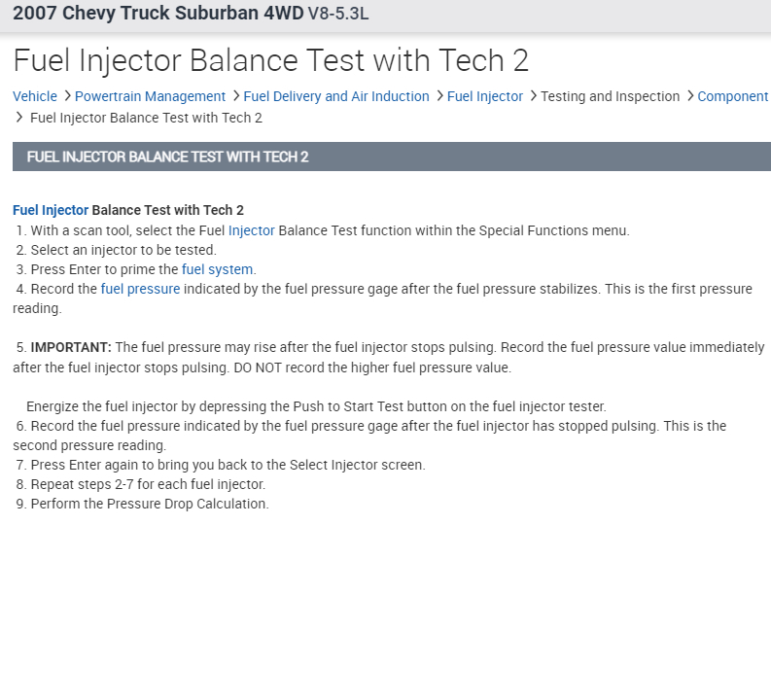Open the fuel pressure link in step 4
This screenshot has width=771, height=700.
coord(140,289)
